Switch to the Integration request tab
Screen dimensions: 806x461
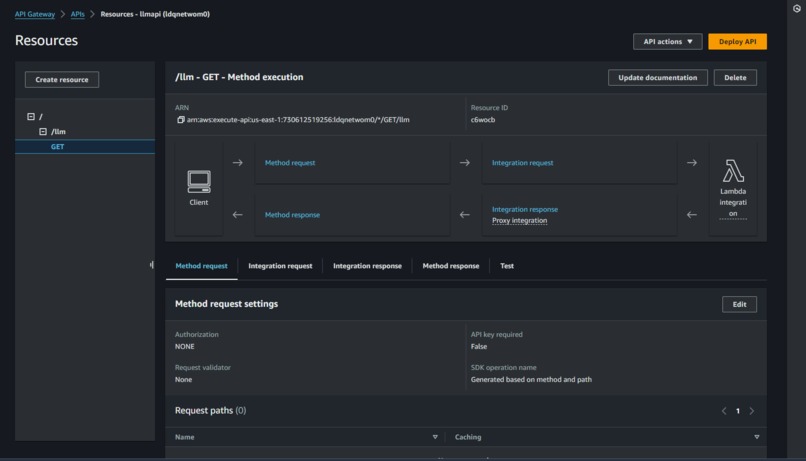(280, 266)
